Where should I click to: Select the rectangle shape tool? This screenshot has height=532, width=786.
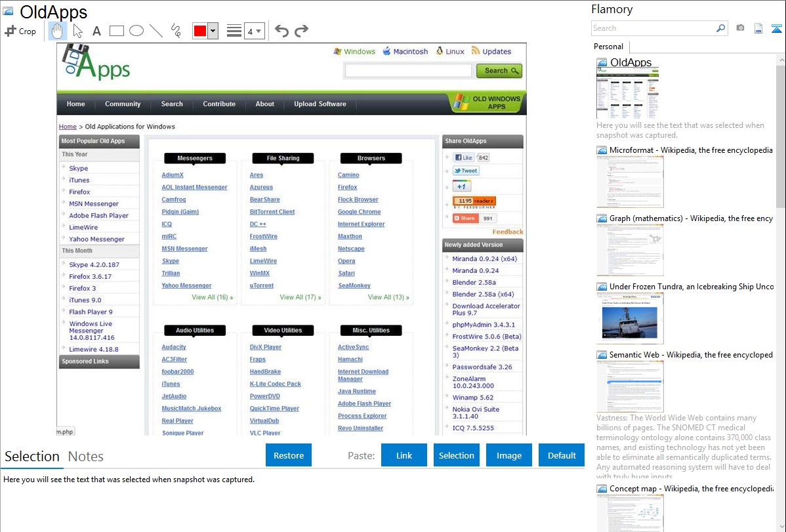coord(116,31)
